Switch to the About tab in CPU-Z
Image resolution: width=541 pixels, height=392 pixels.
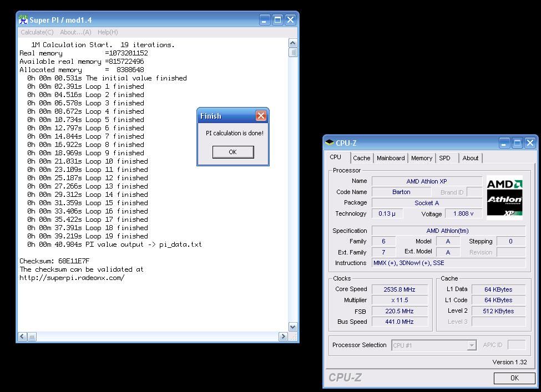(x=471, y=158)
